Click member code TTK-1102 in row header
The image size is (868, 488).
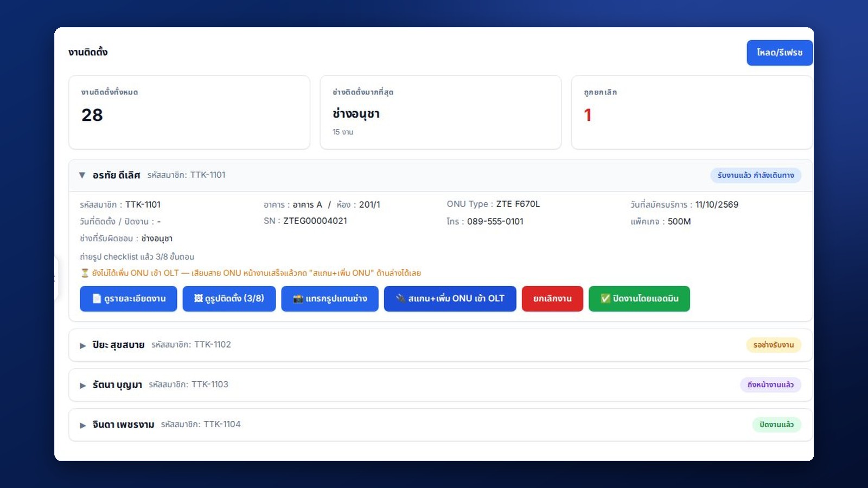(213, 344)
